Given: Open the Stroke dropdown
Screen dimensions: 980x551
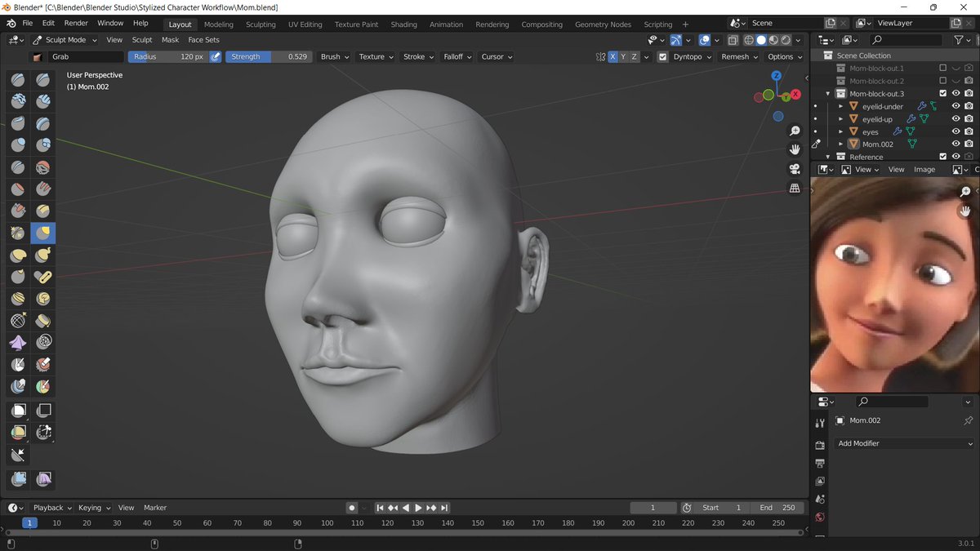Looking at the screenshot, I should [x=418, y=56].
